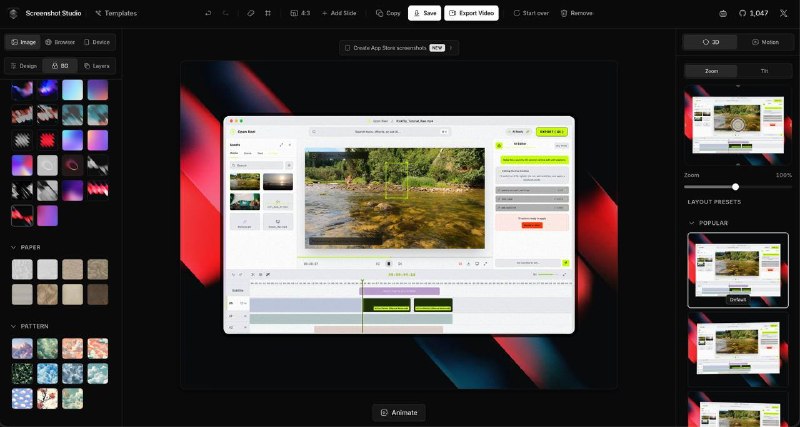This screenshot has height=427, width=800.
Task: Click the 100% zoom value label
Action: click(784, 175)
